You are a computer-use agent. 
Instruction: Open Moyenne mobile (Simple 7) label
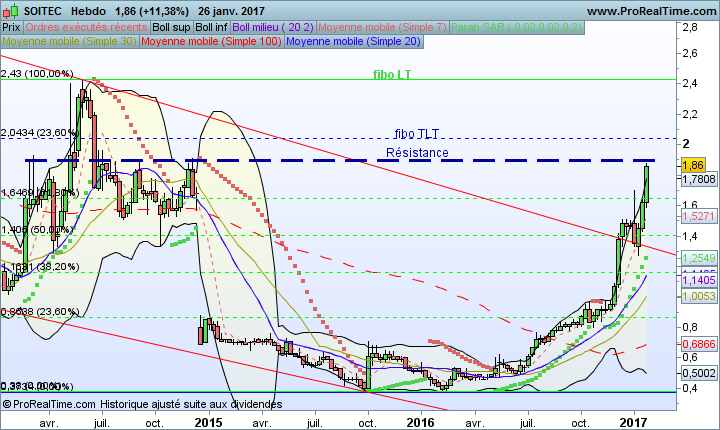[x=382, y=28]
